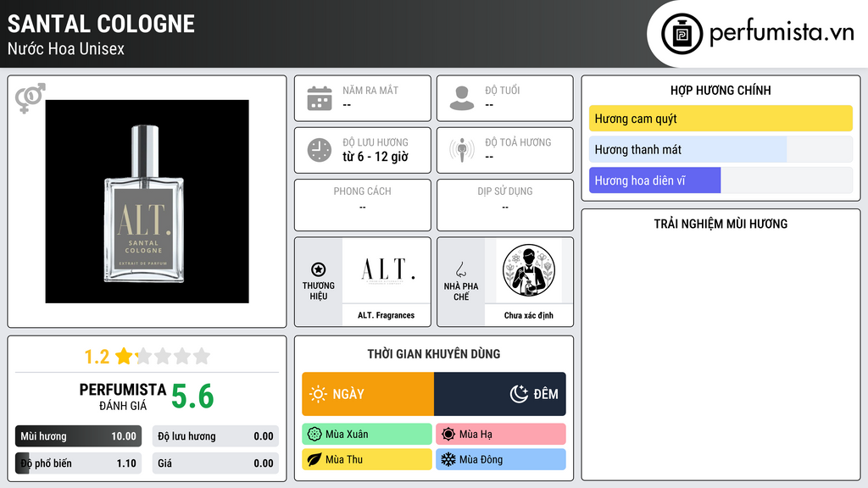This screenshot has height=488, width=868.
Task: Open the Chưa xác định perfumer link
Action: coord(529,315)
